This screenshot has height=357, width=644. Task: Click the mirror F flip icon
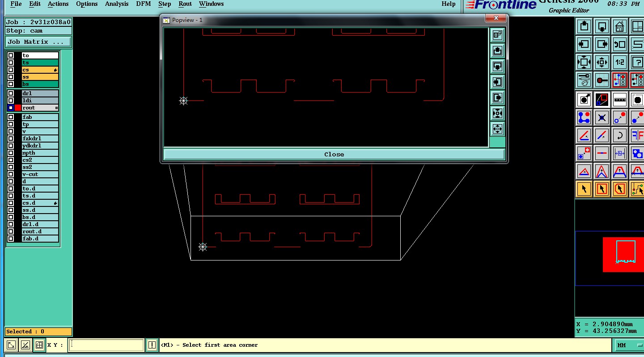point(637,135)
